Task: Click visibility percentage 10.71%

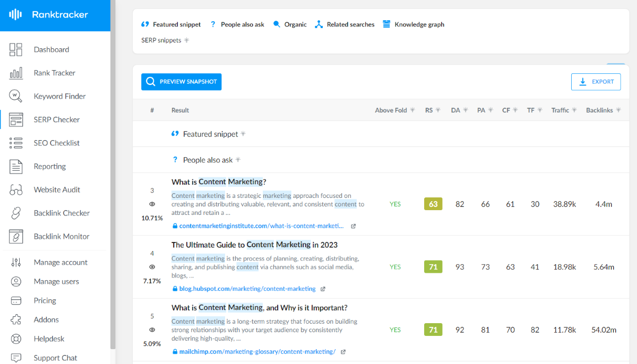Action: (152, 218)
